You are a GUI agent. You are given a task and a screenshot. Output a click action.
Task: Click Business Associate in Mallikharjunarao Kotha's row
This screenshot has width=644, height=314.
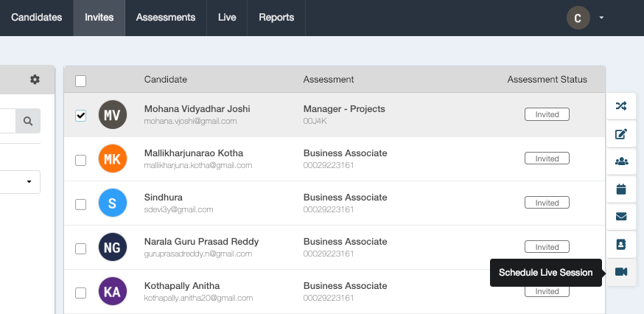[345, 153]
